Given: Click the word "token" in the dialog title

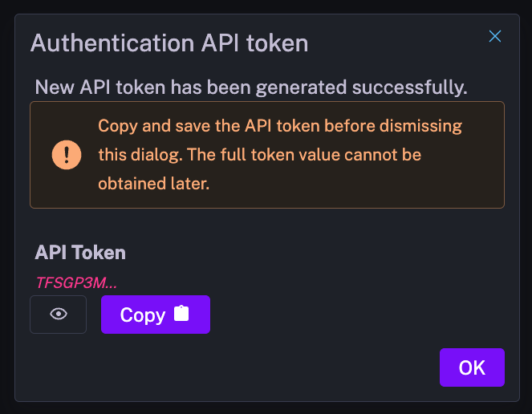Looking at the screenshot, I should click(x=278, y=42).
